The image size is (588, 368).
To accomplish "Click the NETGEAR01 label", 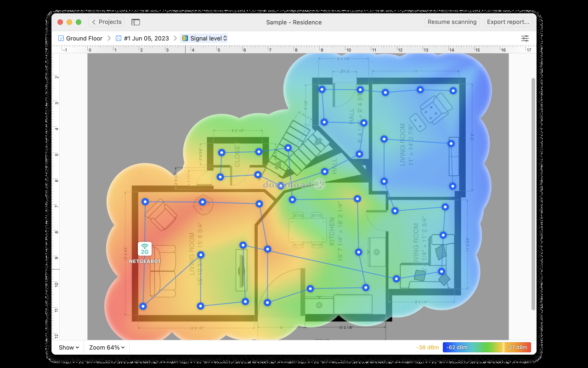I will click(145, 261).
